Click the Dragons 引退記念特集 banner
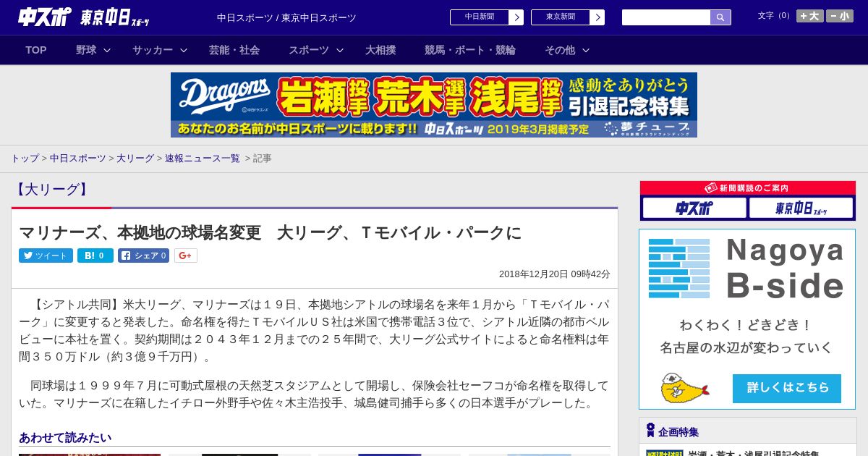This screenshot has height=456, width=868. [x=434, y=105]
